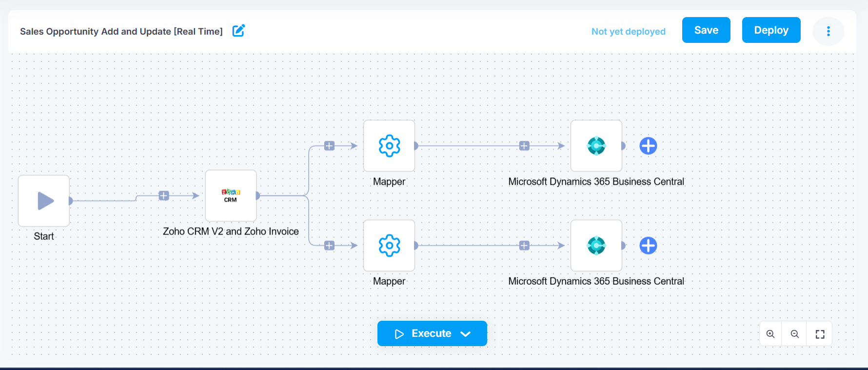Click lower 'Microsoft Dynamics 365 Business Central' label

(x=596, y=281)
